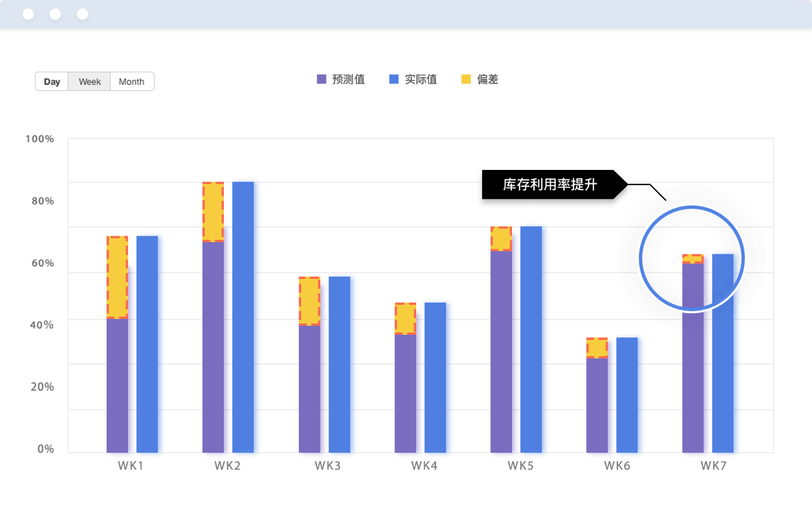
Task: Select the WK4 purple forecast bar
Action: click(x=405, y=393)
